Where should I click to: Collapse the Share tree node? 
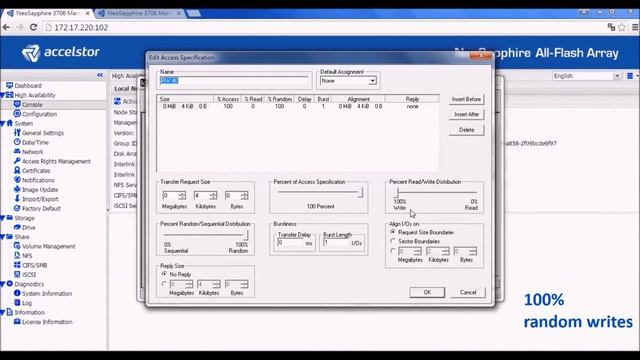point(2,237)
